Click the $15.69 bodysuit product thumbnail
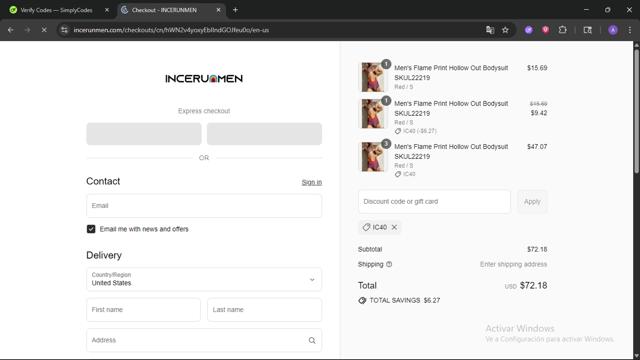This screenshot has height=360, width=640. click(373, 77)
